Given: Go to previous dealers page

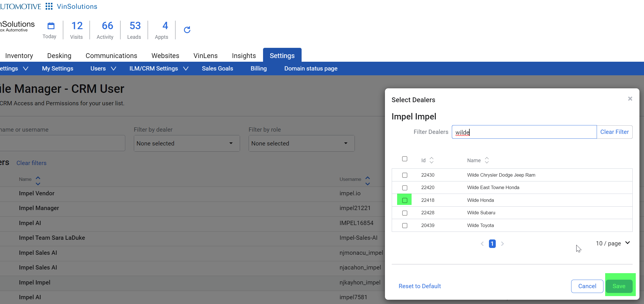Looking at the screenshot, I should pos(482,244).
